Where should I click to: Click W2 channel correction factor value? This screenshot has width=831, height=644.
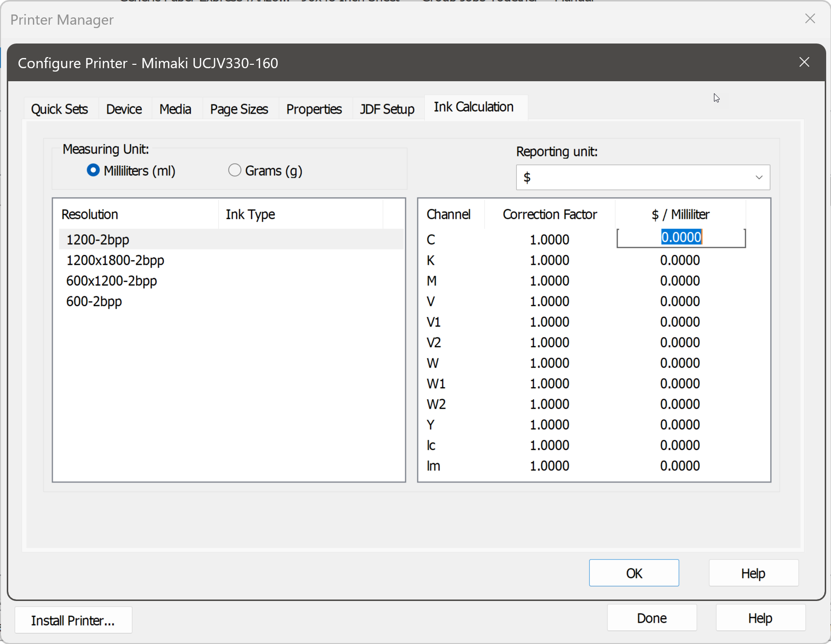click(549, 404)
